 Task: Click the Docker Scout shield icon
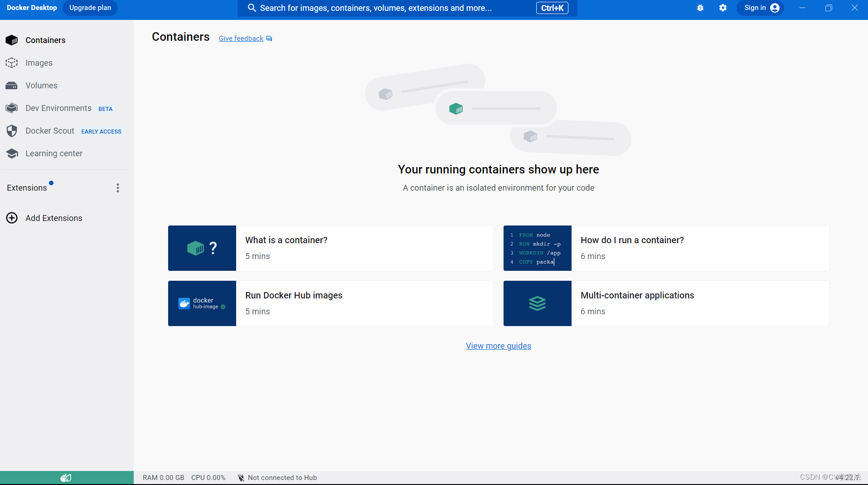(12, 131)
